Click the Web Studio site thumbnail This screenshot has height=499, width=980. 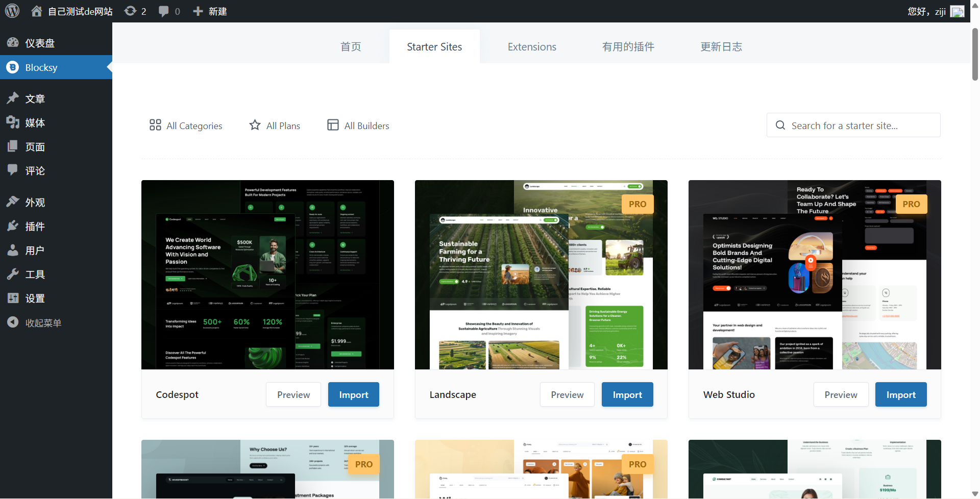pyautogui.click(x=815, y=275)
